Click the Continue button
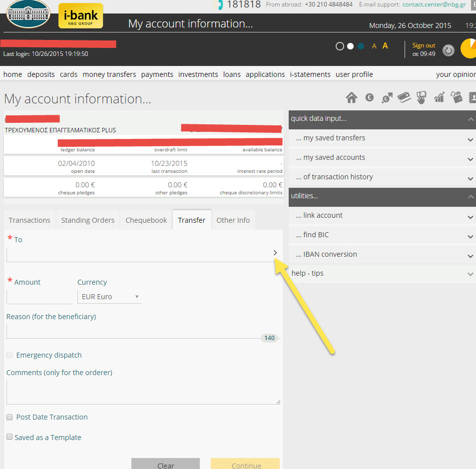Image resolution: width=476 pixels, height=469 pixels. tap(245, 464)
